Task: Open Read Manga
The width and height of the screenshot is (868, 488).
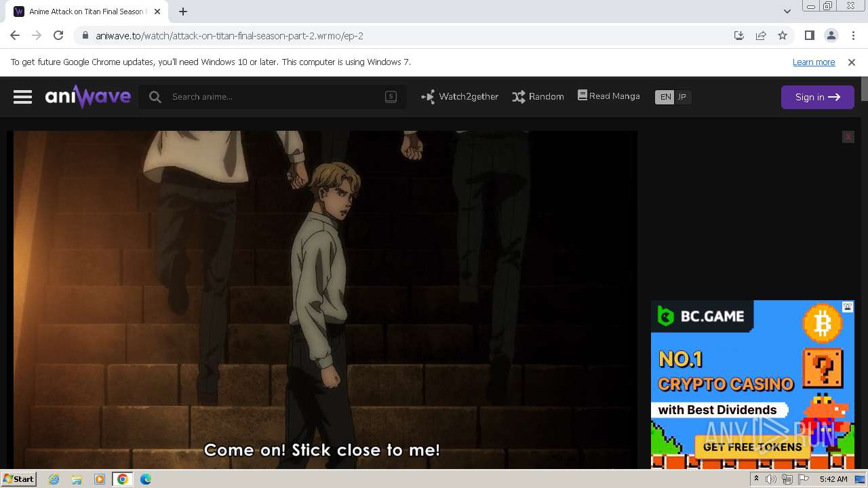Action: click(608, 96)
